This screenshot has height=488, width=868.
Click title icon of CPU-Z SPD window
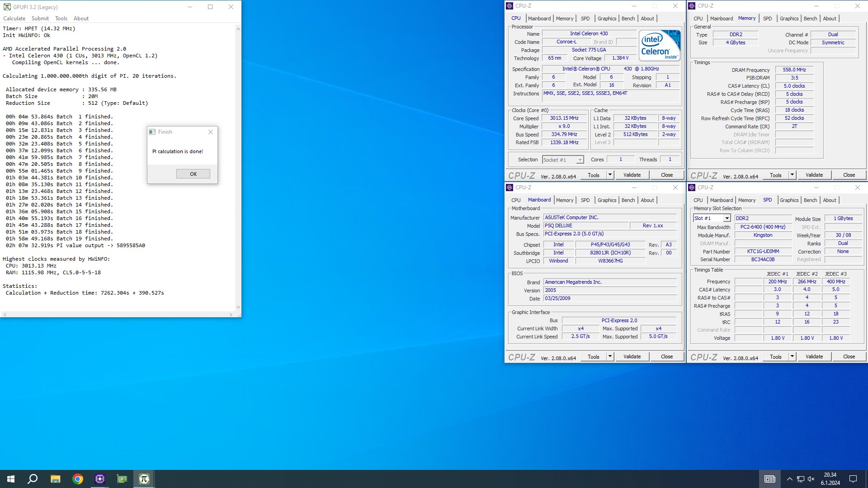tap(692, 188)
